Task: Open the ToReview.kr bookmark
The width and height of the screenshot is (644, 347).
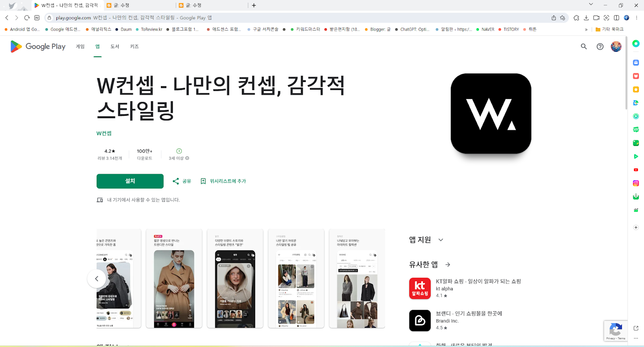Action: point(149,29)
